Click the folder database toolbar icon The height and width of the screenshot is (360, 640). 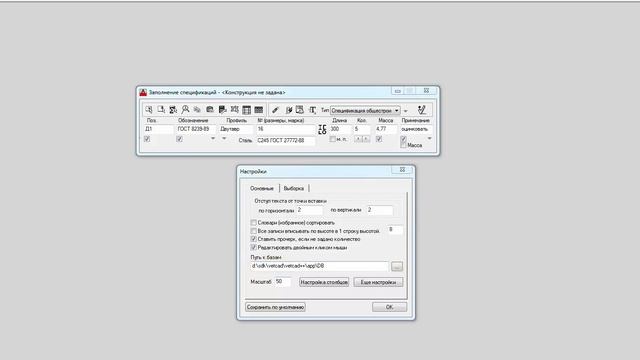(210, 110)
